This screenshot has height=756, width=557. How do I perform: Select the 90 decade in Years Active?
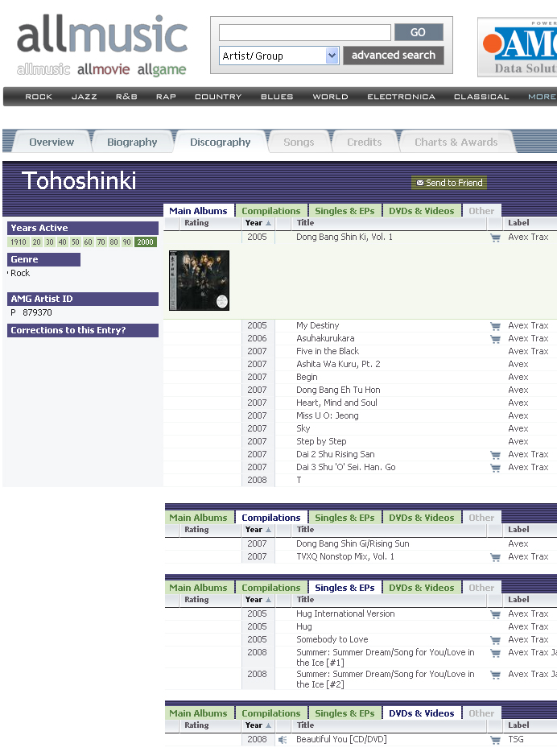tap(126, 242)
